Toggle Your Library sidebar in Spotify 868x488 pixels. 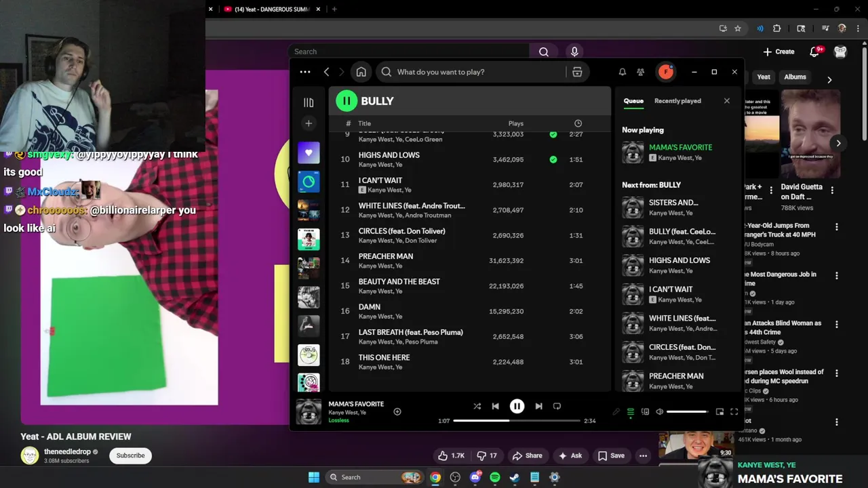tap(309, 102)
